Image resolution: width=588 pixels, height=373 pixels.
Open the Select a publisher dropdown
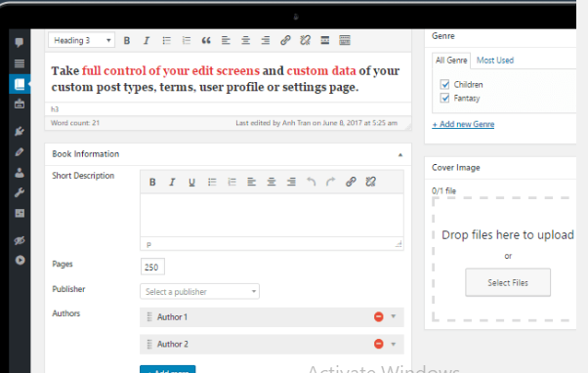199,292
